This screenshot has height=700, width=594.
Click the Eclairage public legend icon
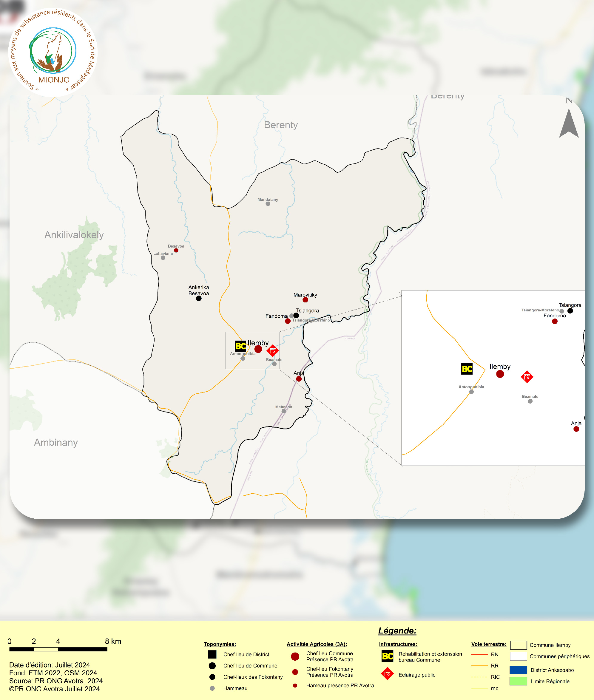[387, 674]
